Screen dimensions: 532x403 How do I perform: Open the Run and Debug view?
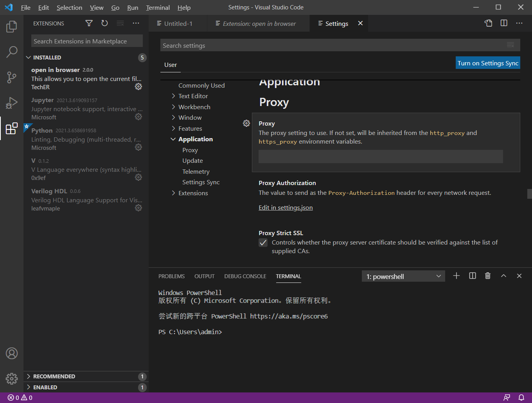[12, 103]
